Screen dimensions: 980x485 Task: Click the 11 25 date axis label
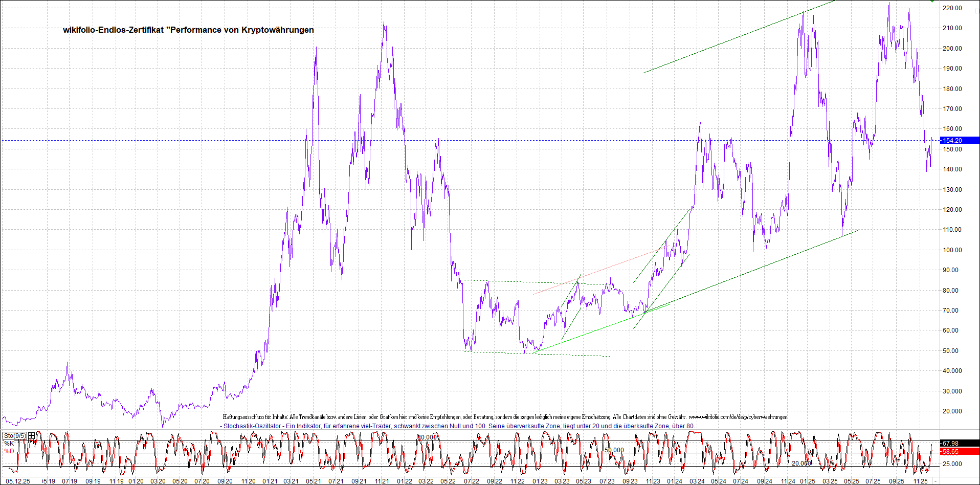[x=920, y=481]
